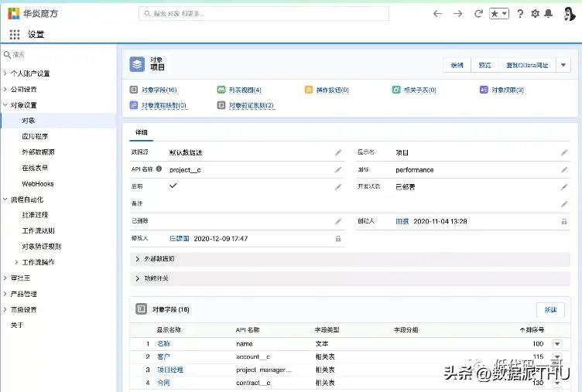Go forward with the right arrow
This screenshot has height=392, width=582.
[458, 14]
